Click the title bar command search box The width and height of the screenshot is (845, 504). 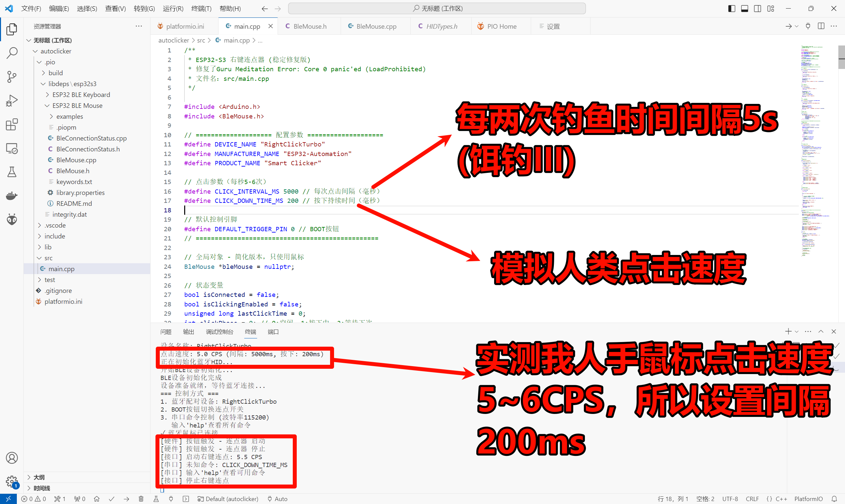point(437,9)
